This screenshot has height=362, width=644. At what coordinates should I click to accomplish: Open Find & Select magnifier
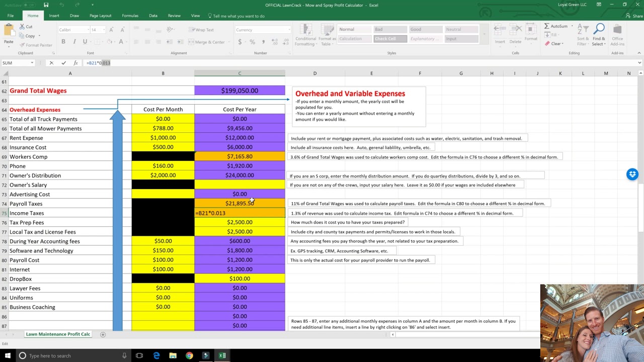coord(599,35)
